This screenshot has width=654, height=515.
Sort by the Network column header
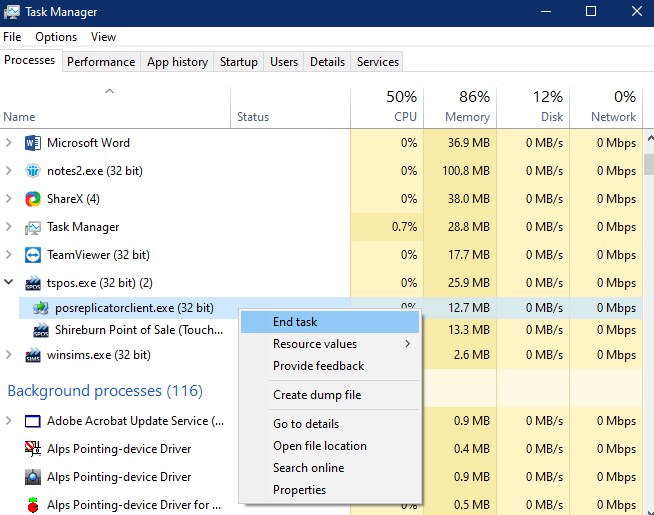click(x=606, y=107)
